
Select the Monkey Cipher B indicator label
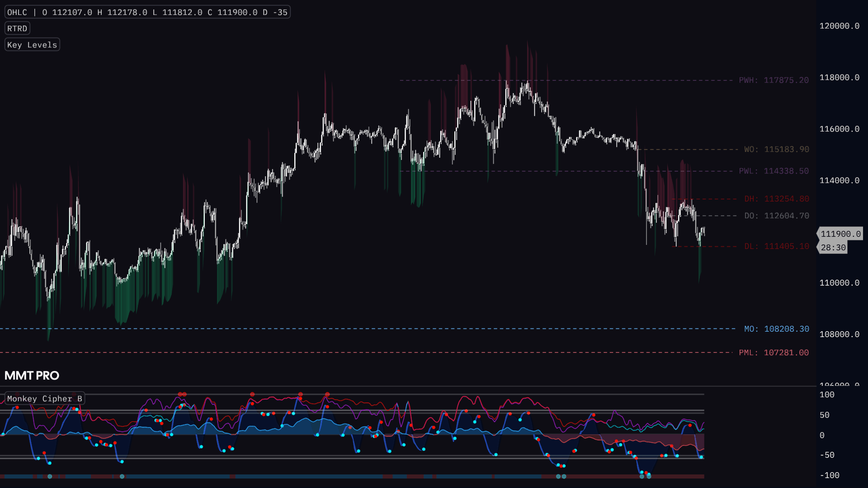click(44, 399)
